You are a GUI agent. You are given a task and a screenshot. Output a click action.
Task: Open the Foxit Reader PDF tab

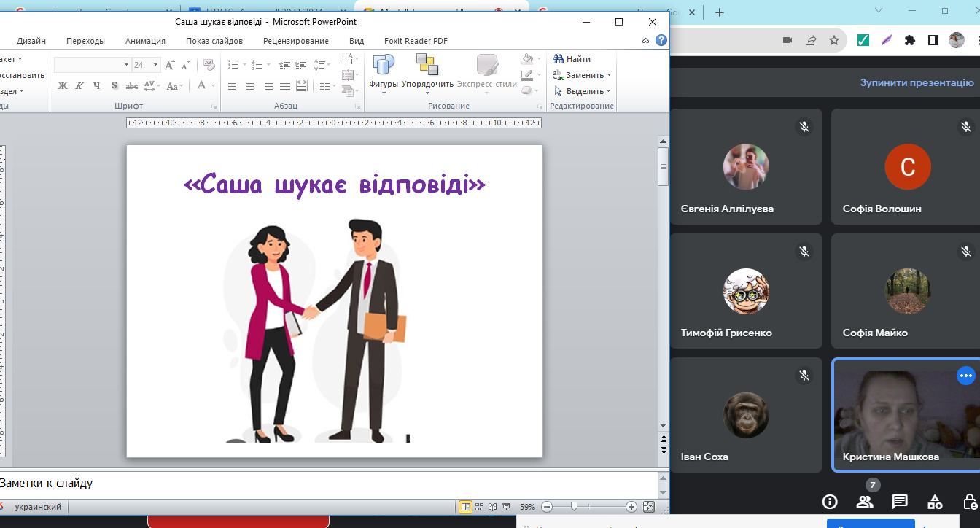pos(416,41)
